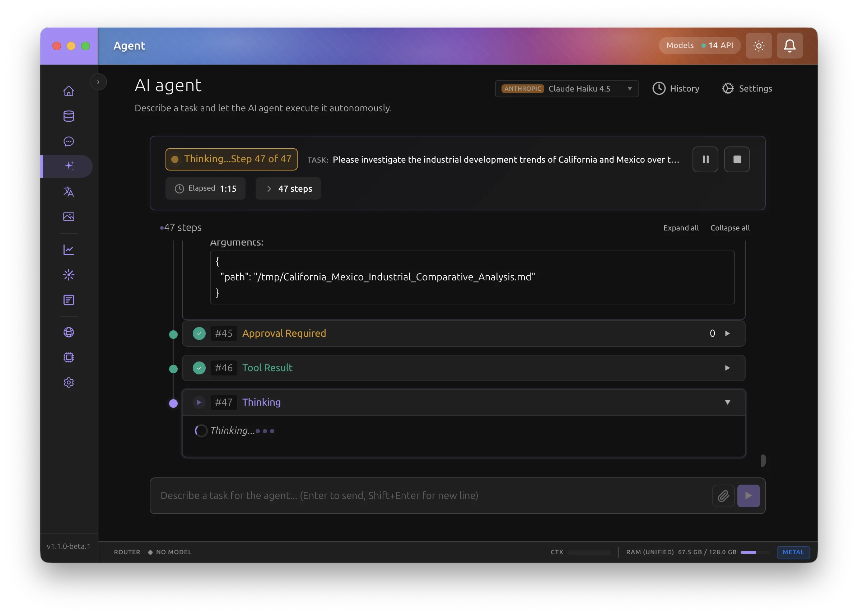This screenshot has height=616, width=858.
Task: Click the task description input field
Action: point(416,496)
